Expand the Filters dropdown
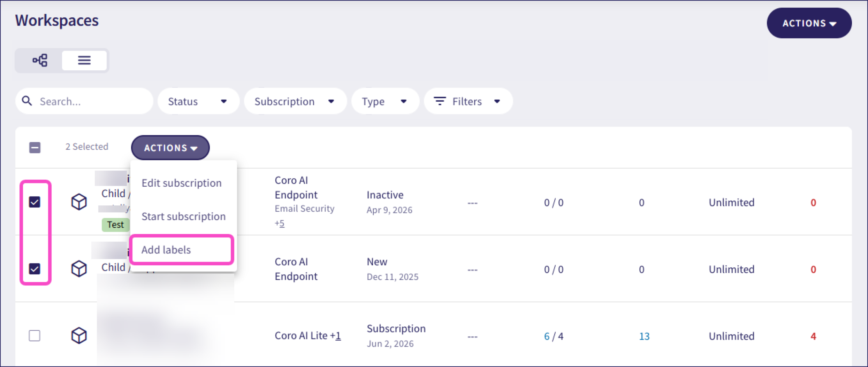 (468, 101)
